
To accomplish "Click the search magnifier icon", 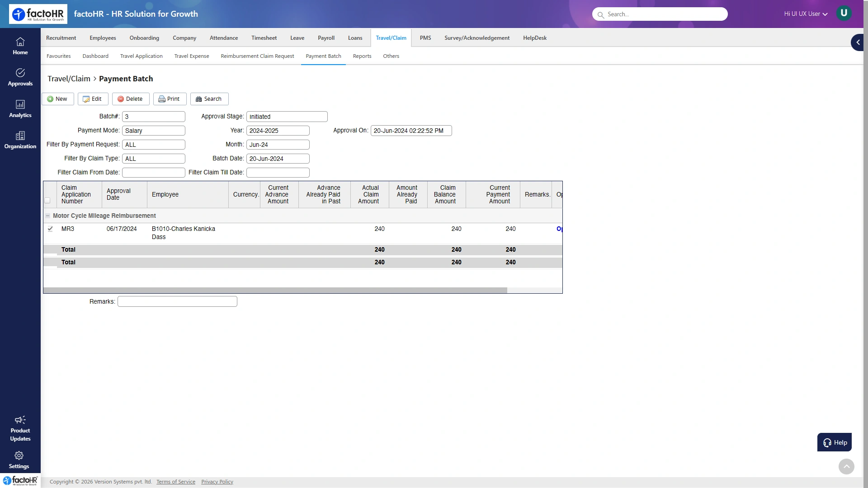I will (x=601, y=14).
